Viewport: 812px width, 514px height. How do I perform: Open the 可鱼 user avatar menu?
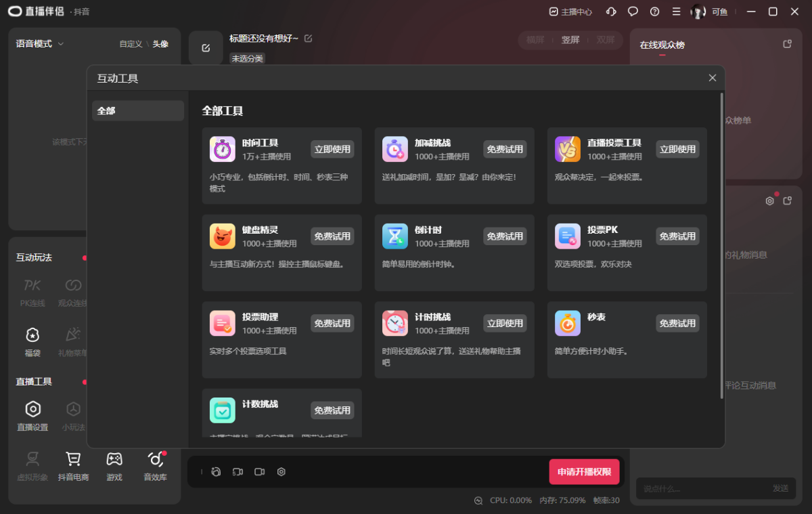(698, 12)
